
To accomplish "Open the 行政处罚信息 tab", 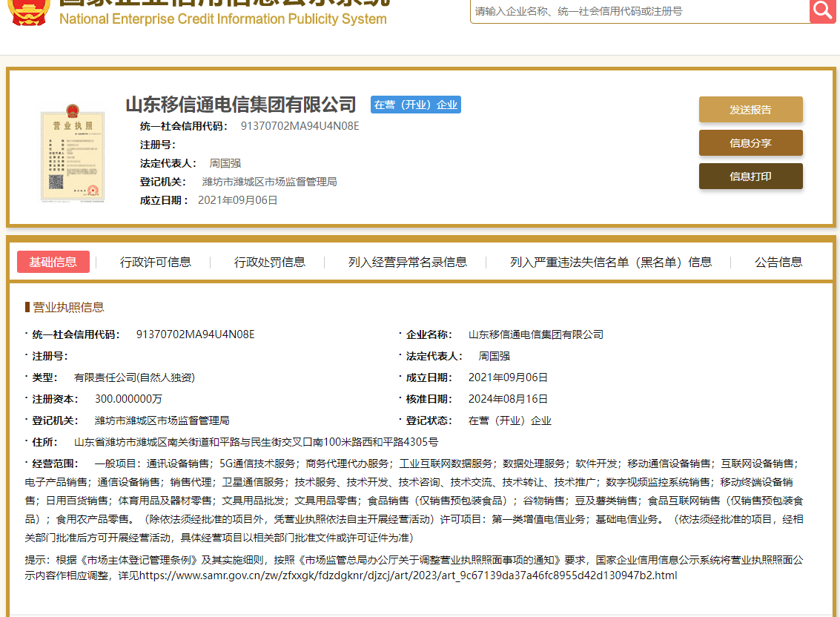I will tap(270, 262).
